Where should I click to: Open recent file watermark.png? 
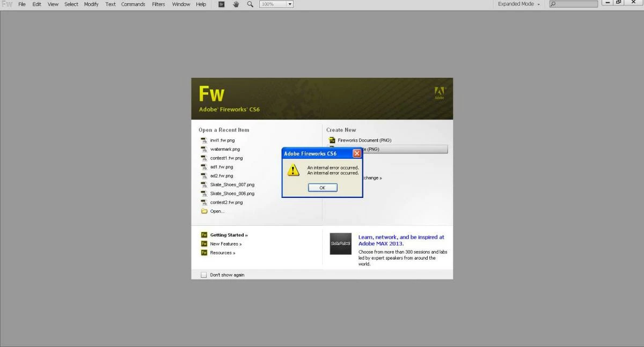[225, 149]
